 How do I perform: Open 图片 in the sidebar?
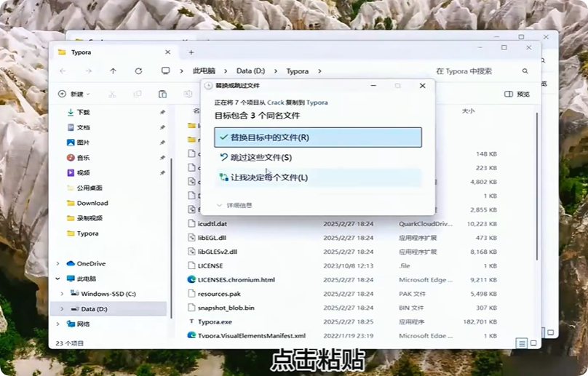[x=84, y=143]
